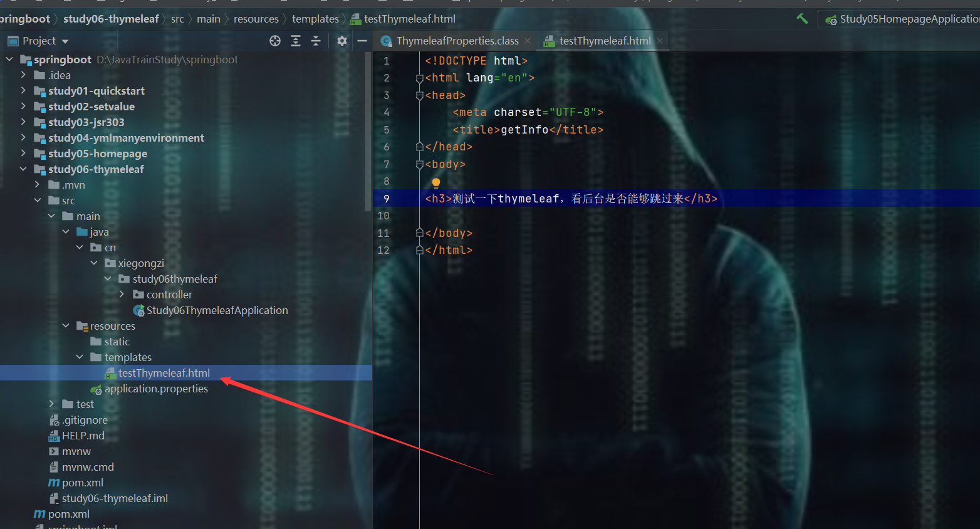Collapse the resources folder
The image size is (980, 529).
(x=66, y=326)
